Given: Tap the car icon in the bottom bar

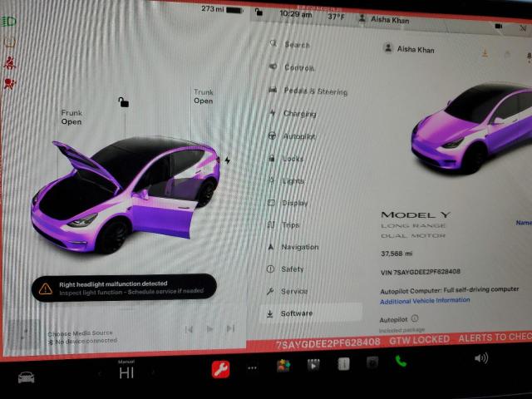Looking at the screenshot, I should click(26, 377).
